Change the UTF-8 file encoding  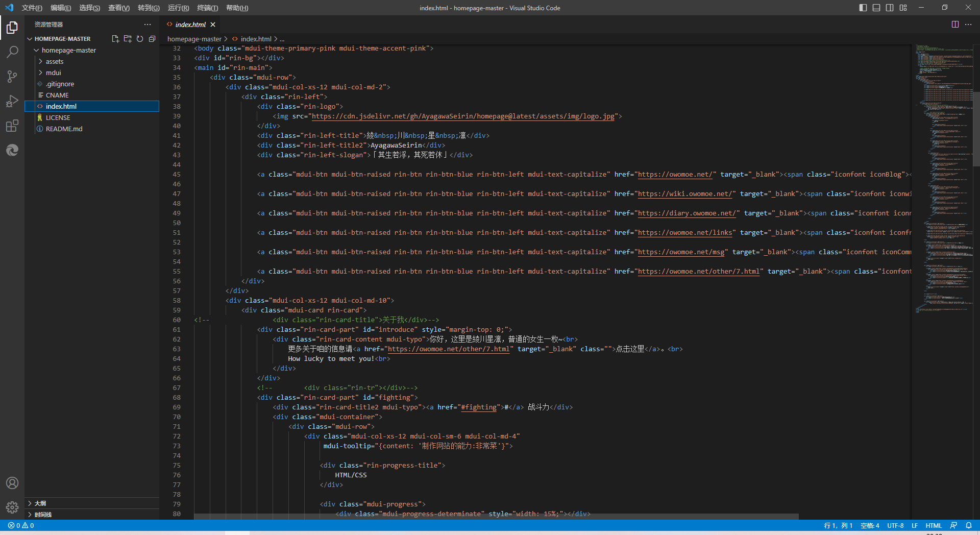895,525
